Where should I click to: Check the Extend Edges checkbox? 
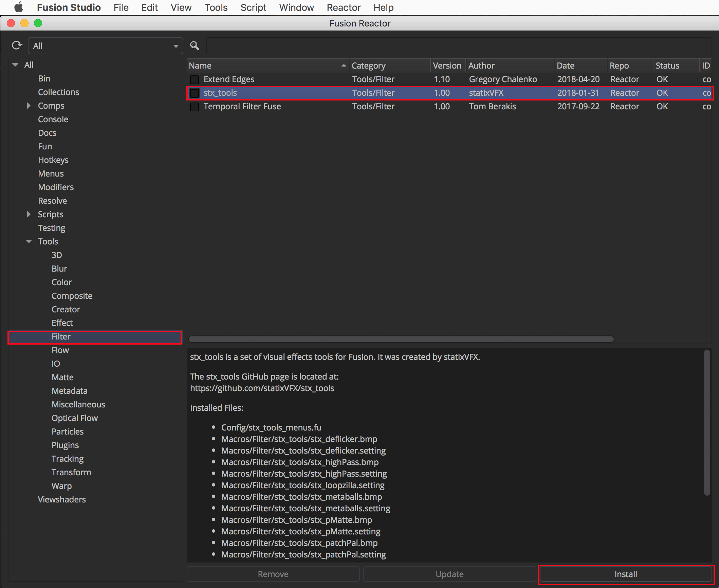195,79
